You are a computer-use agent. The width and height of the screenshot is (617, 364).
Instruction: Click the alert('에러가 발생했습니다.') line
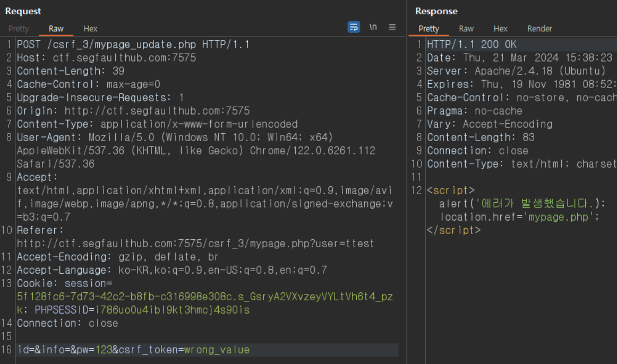tap(522, 204)
